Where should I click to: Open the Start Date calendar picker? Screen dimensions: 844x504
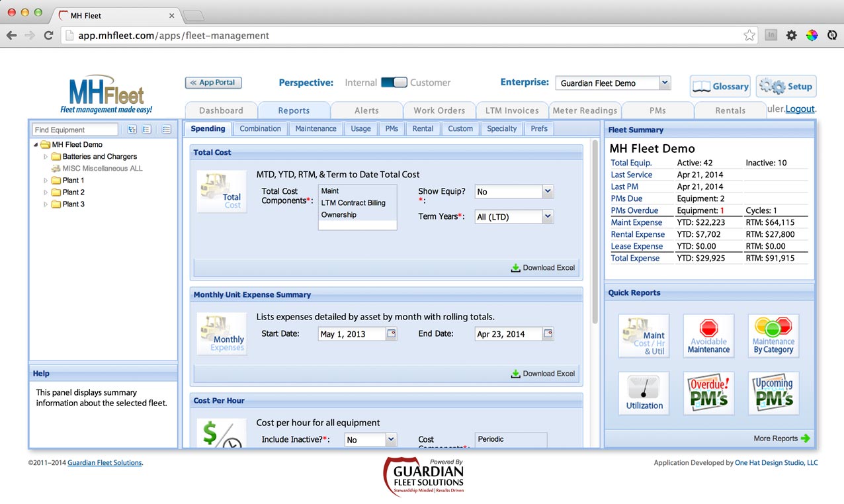[392, 334]
